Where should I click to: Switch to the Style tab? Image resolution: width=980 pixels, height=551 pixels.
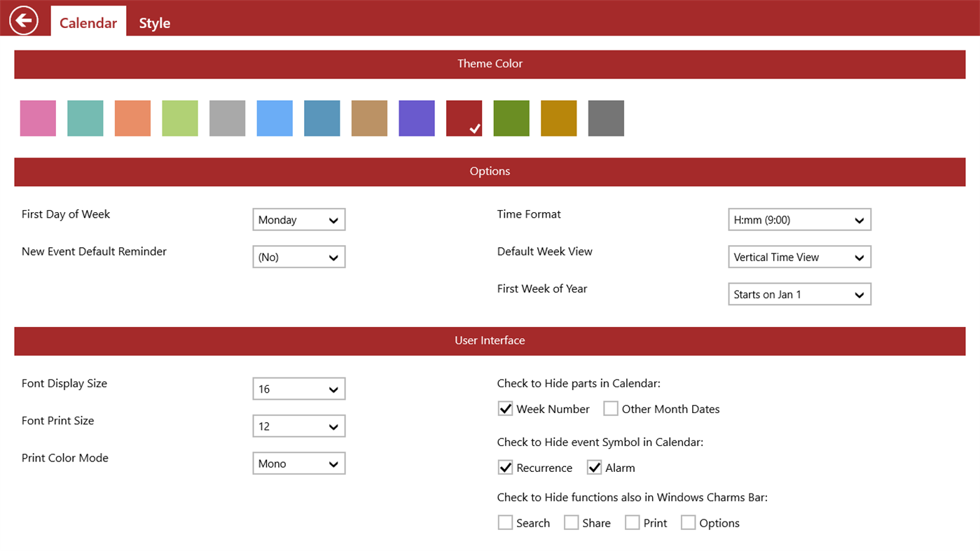154,23
